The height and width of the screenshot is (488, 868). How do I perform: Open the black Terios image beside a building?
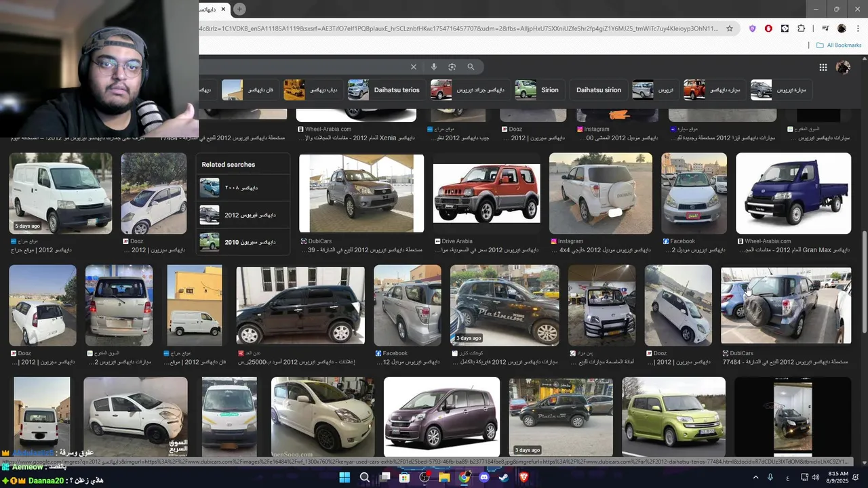pyautogui.click(x=300, y=305)
